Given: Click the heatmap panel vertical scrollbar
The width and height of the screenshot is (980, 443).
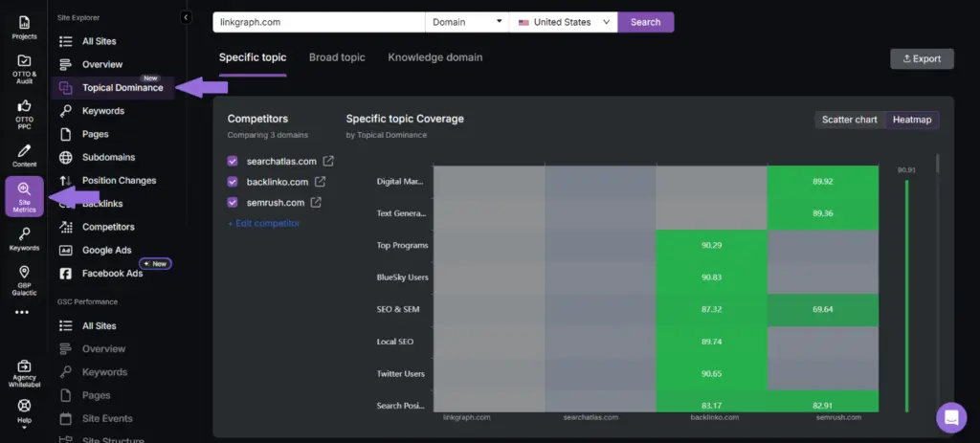Looking at the screenshot, I should click(x=936, y=164).
